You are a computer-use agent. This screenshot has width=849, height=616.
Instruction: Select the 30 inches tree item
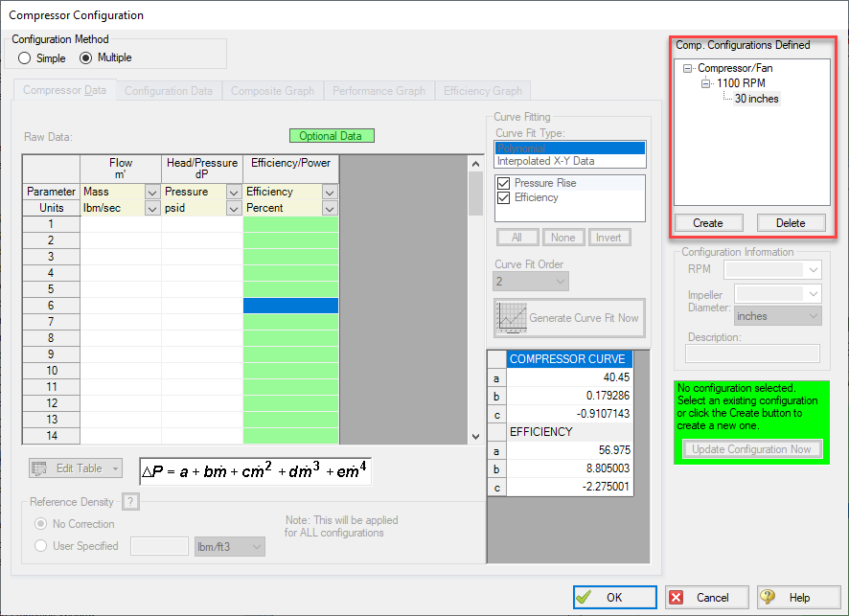pyautogui.click(x=756, y=99)
